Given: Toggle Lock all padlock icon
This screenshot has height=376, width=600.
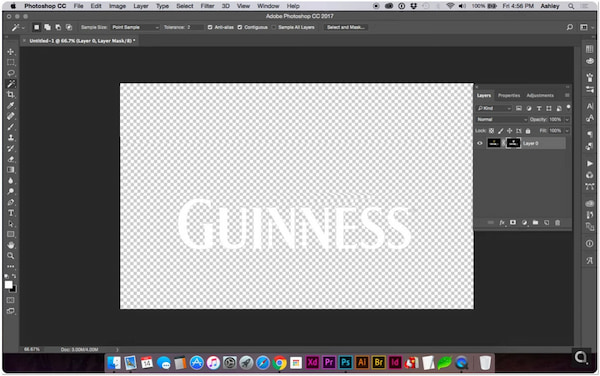Looking at the screenshot, I should (528, 131).
